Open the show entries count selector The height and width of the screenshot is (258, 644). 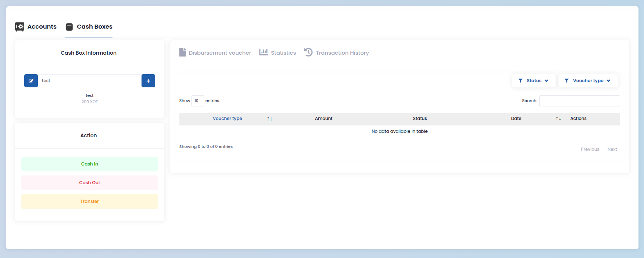point(197,101)
